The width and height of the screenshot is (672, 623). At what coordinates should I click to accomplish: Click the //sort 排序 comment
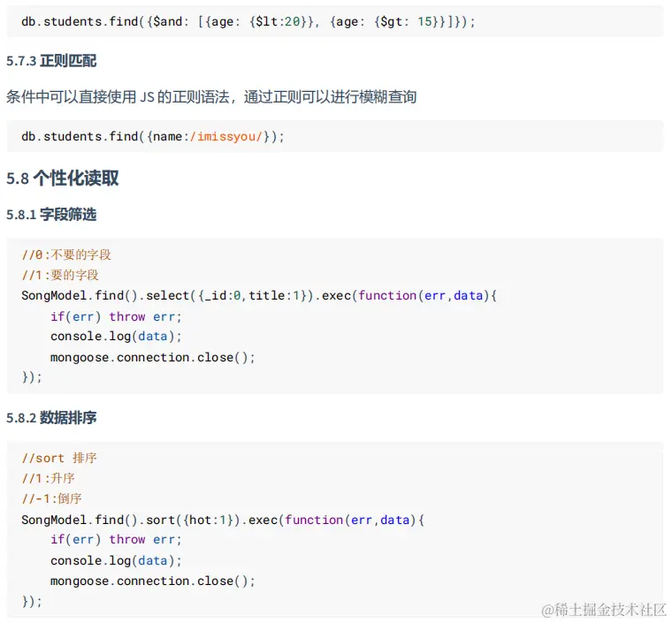(x=59, y=458)
